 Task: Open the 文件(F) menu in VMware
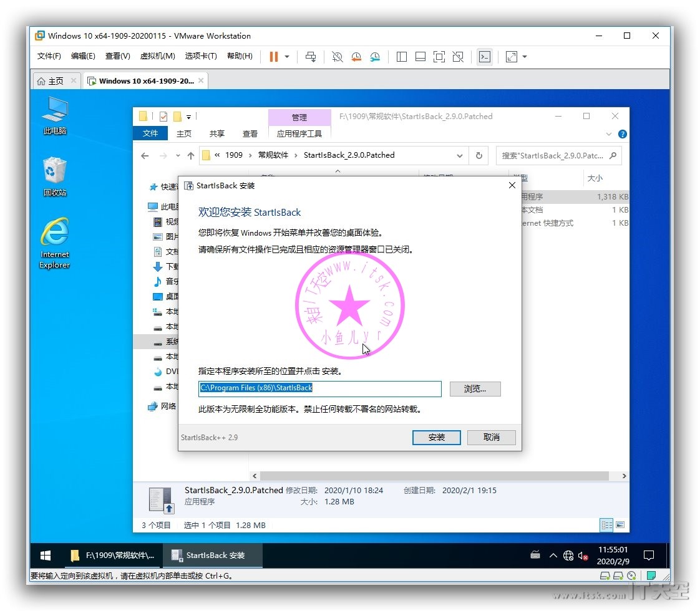point(49,55)
